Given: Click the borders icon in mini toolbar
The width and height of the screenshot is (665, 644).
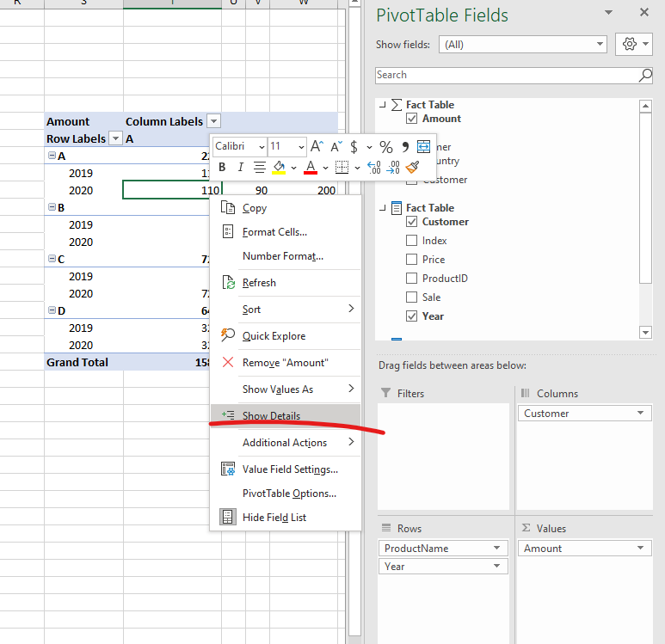Looking at the screenshot, I should (x=342, y=167).
